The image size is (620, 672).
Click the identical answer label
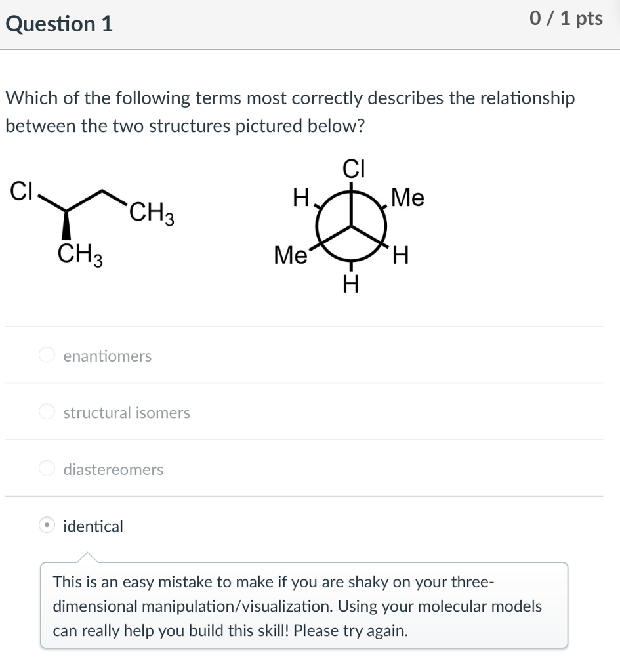coord(93,526)
